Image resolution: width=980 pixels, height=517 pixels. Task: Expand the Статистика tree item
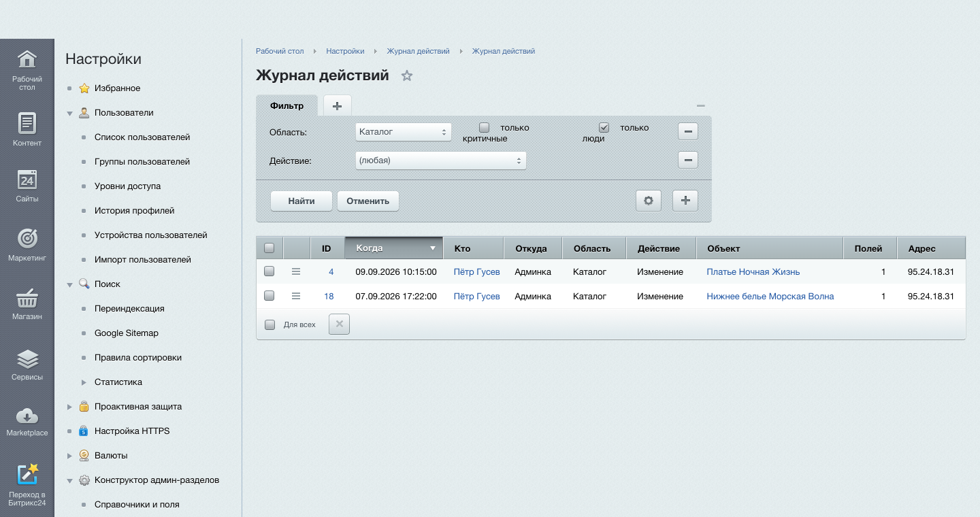pyautogui.click(x=84, y=382)
